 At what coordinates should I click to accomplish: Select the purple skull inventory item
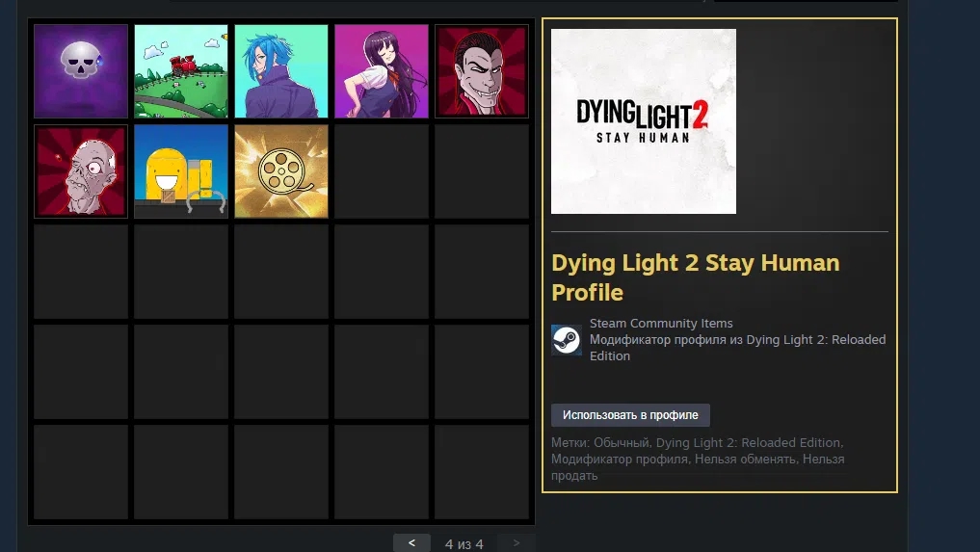(x=81, y=71)
